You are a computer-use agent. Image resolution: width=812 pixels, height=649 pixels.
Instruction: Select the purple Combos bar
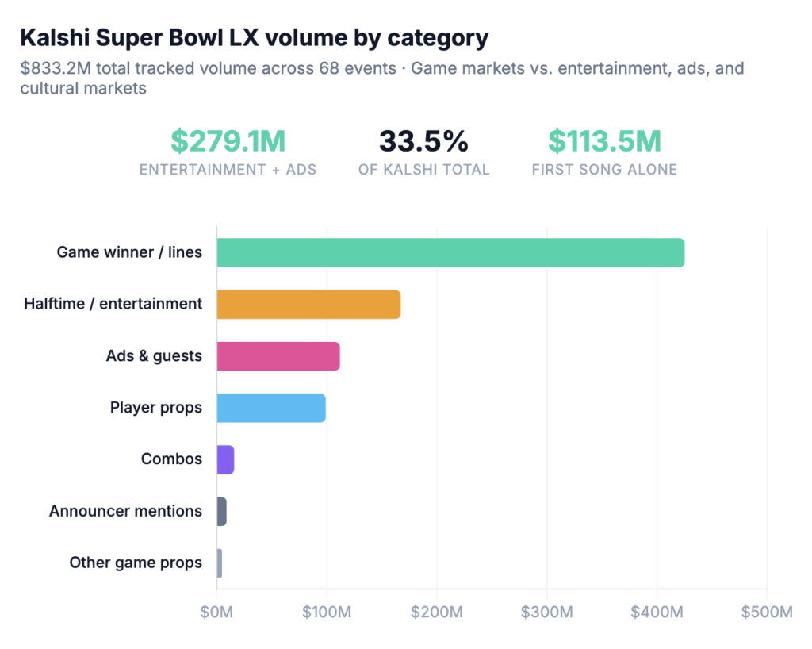pyautogui.click(x=225, y=459)
